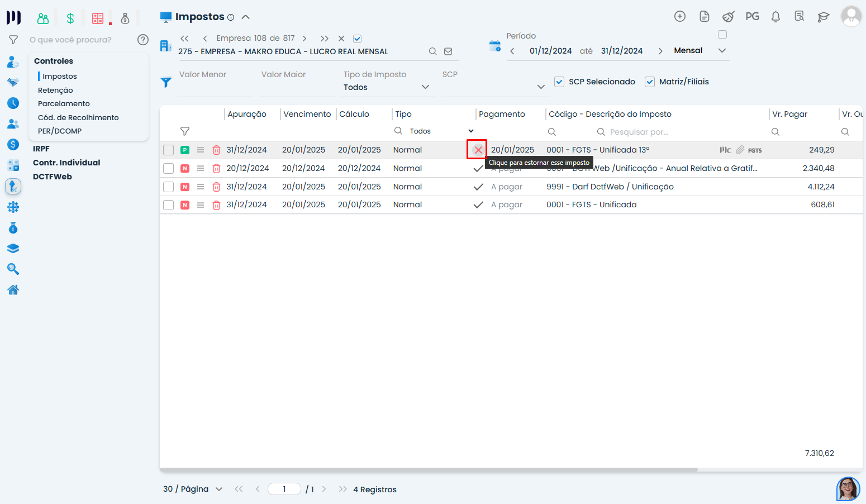The height and width of the screenshot is (504, 866).
Task: Click the envelope icon next to company name
Action: pos(448,51)
